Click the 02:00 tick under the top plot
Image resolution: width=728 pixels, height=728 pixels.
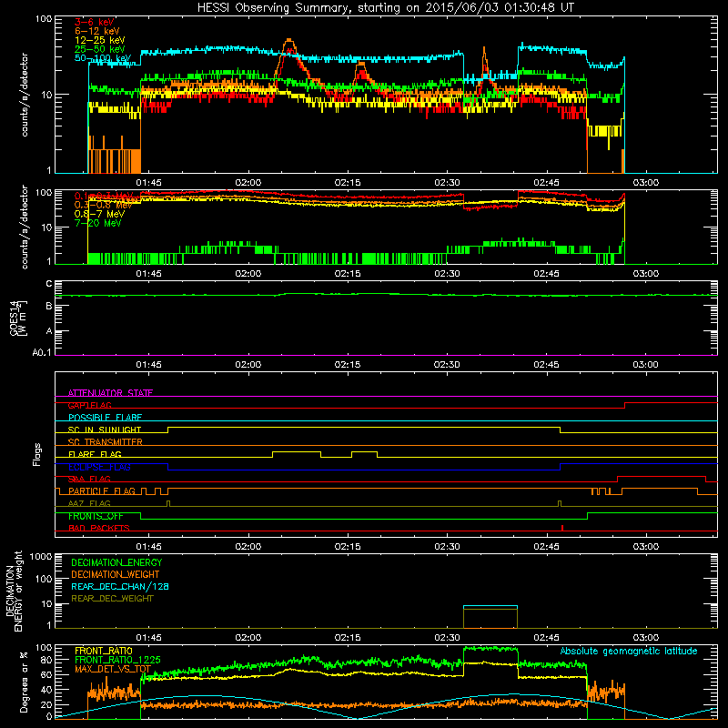[248, 183]
